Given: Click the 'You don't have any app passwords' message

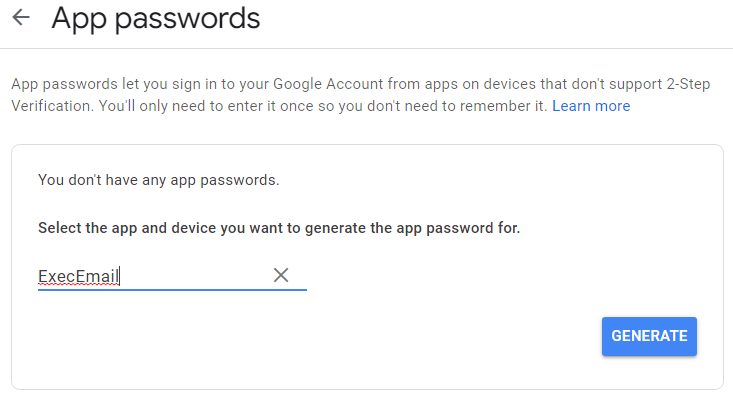Looking at the screenshot, I should [x=158, y=180].
